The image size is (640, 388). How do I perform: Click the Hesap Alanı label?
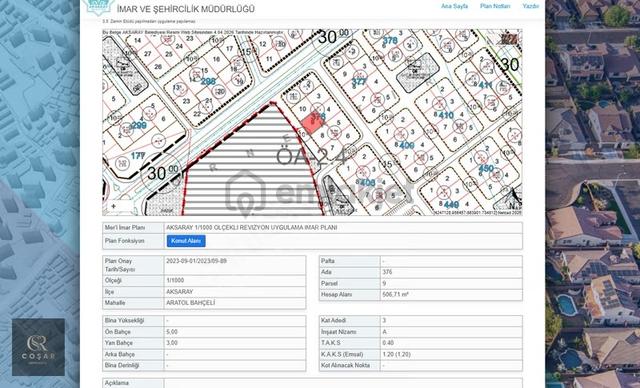point(336,294)
